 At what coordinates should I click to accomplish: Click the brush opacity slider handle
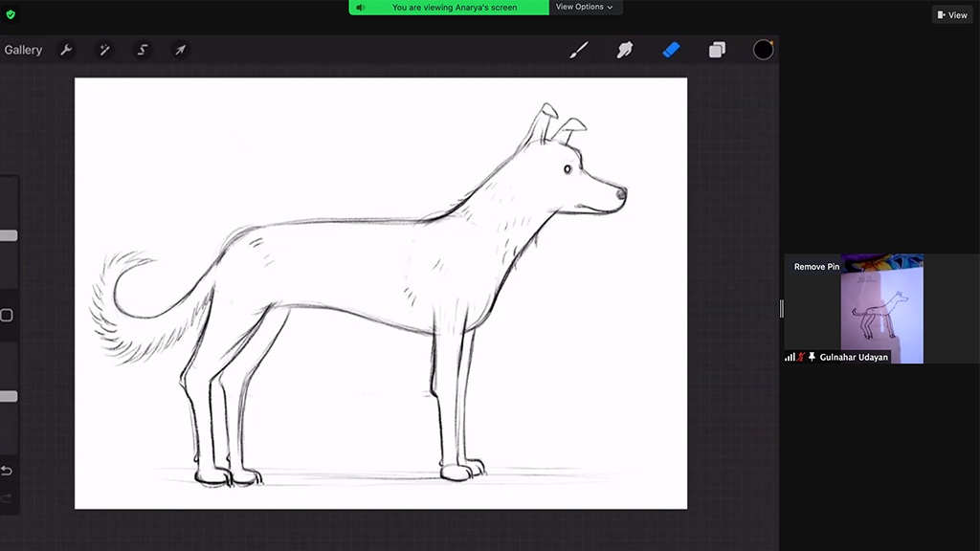pyautogui.click(x=9, y=396)
